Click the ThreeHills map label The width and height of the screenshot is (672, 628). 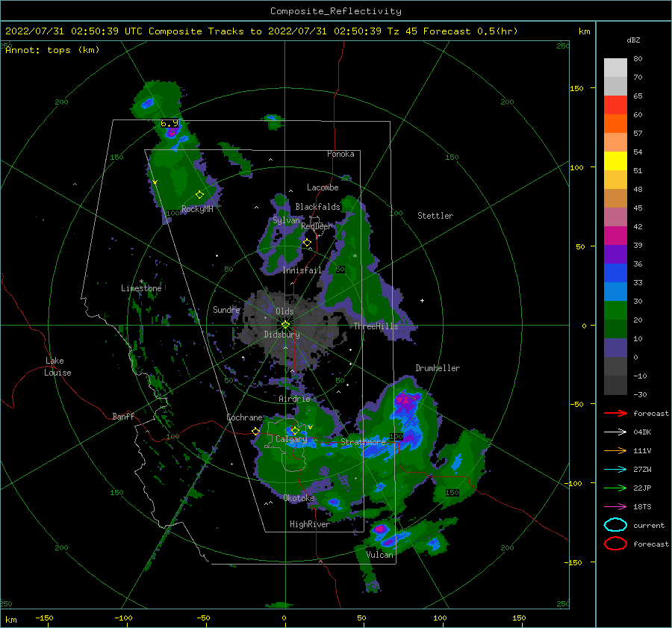tap(376, 326)
